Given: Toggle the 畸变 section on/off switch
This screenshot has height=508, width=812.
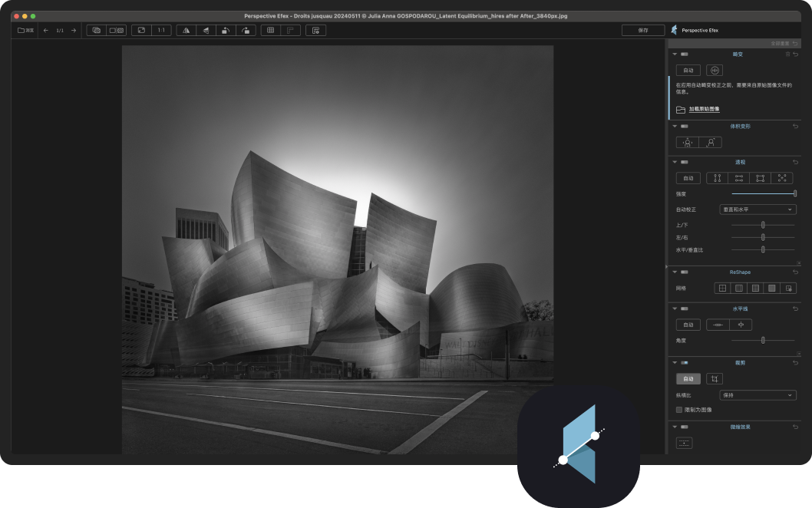Looking at the screenshot, I should coord(685,54).
